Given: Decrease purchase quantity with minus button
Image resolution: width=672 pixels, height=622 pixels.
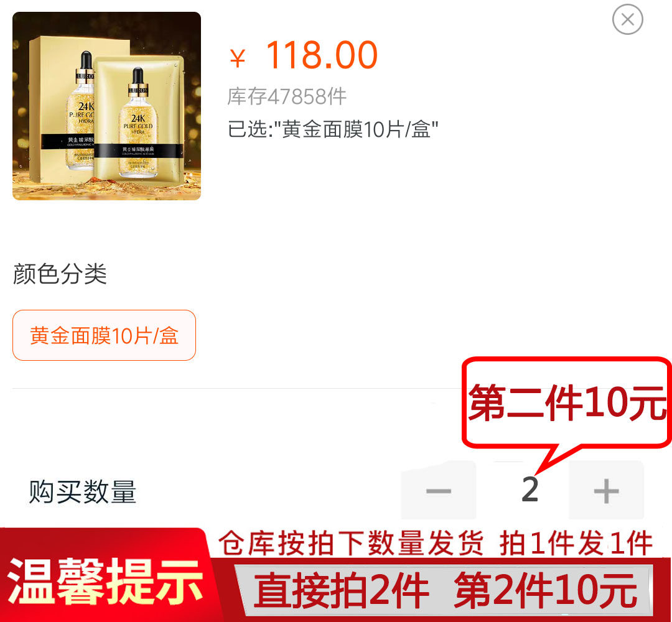Looking at the screenshot, I should click(x=439, y=491).
